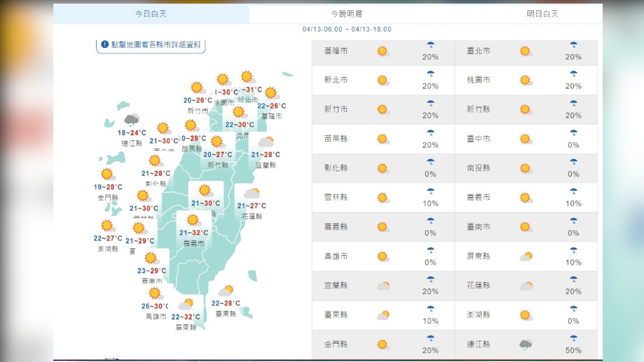
Task: Click the sunny icon in 金門縣 table row
Action: click(x=383, y=344)
